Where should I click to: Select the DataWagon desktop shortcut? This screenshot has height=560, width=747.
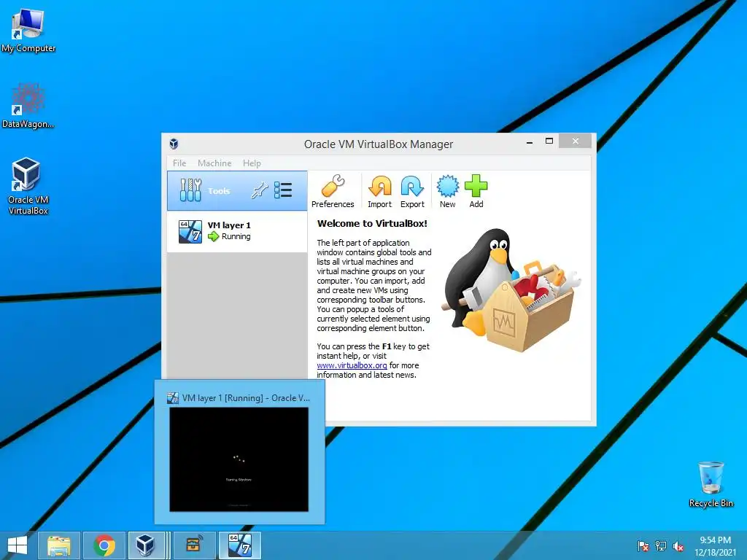(28, 106)
